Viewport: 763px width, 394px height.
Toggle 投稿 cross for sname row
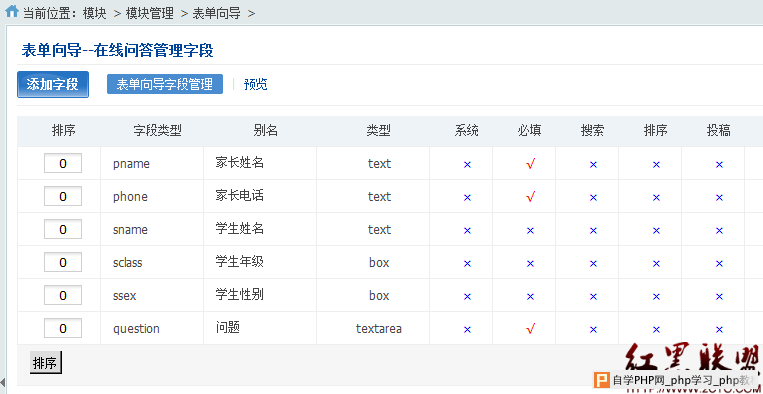(719, 231)
